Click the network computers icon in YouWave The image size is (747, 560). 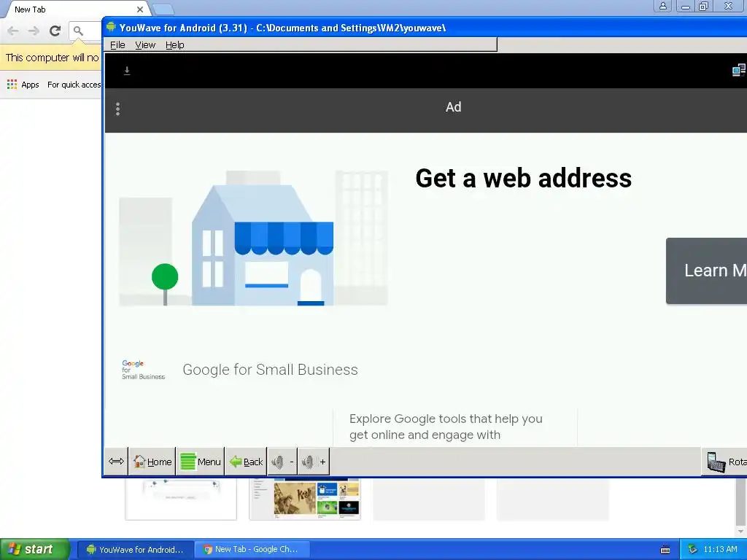tap(739, 71)
